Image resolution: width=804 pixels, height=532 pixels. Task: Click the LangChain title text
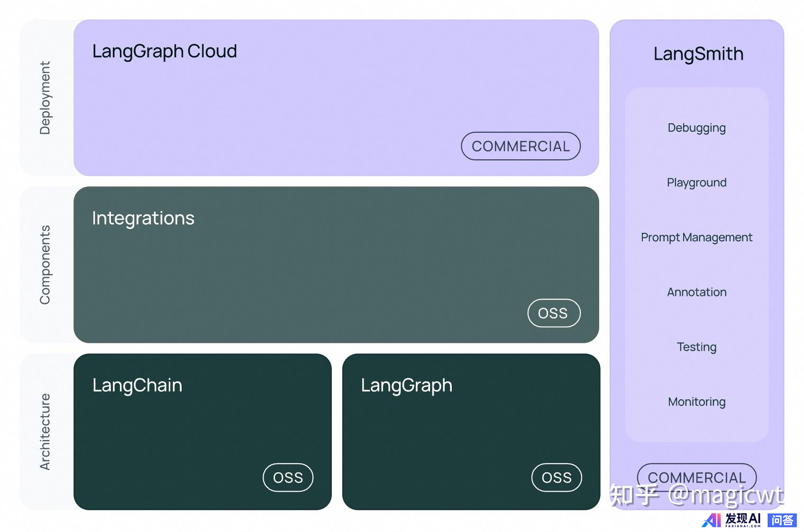pyautogui.click(x=137, y=385)
